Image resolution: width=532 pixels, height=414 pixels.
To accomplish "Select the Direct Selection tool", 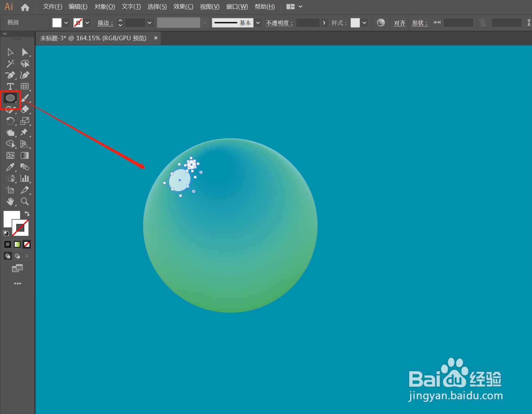I will [25, 52].
